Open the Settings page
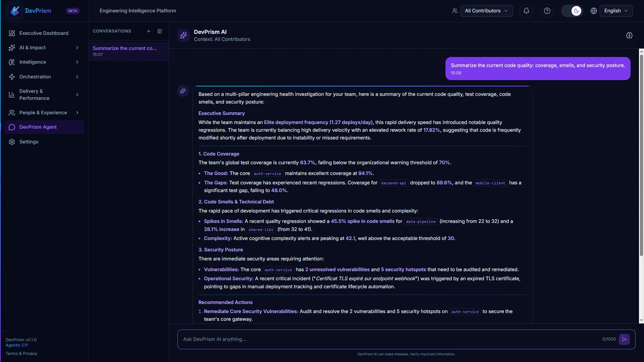Viewport: 644px width, 362px height. tap(44, 142)
